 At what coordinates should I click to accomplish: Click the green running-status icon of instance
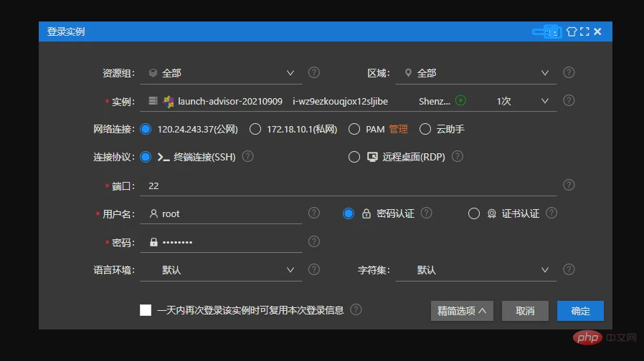[x=460, y=100]
